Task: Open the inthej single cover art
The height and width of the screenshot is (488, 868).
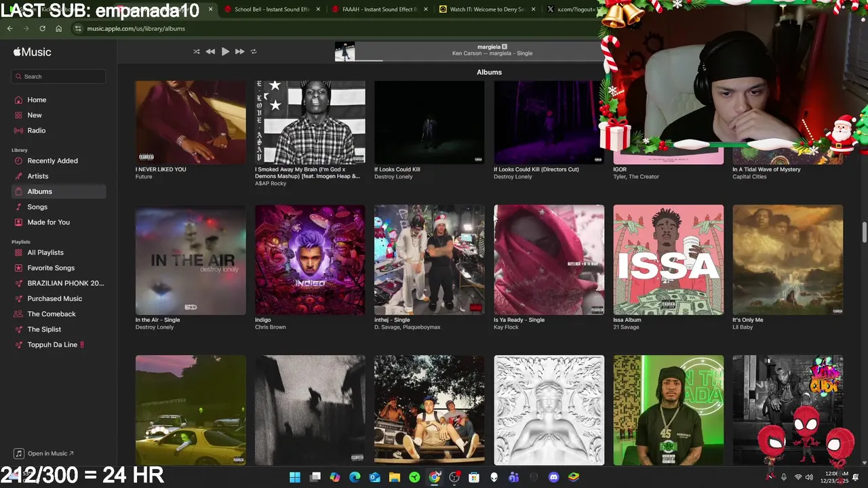Action: (x=429, y=260)
